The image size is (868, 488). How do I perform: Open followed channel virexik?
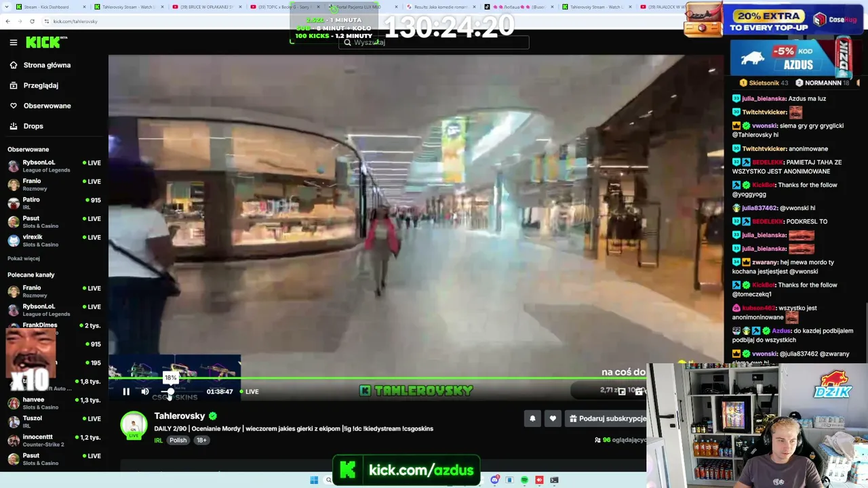pos(54,241)
